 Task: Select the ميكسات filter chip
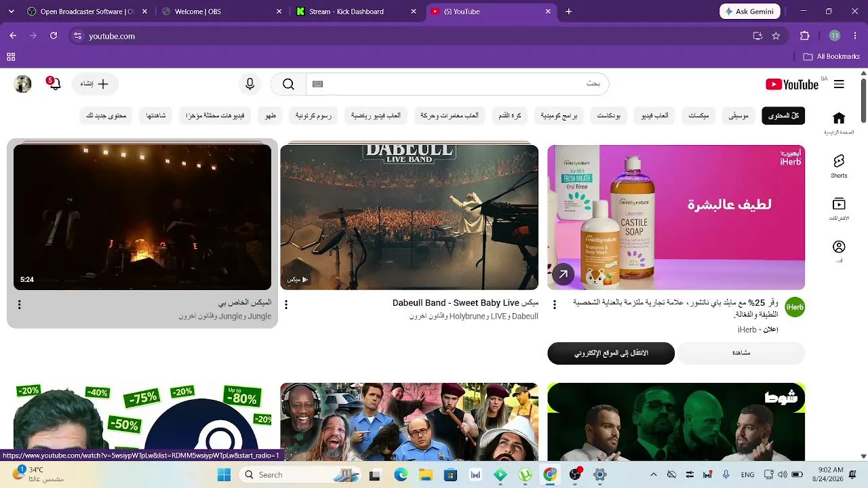click(698, 116)
